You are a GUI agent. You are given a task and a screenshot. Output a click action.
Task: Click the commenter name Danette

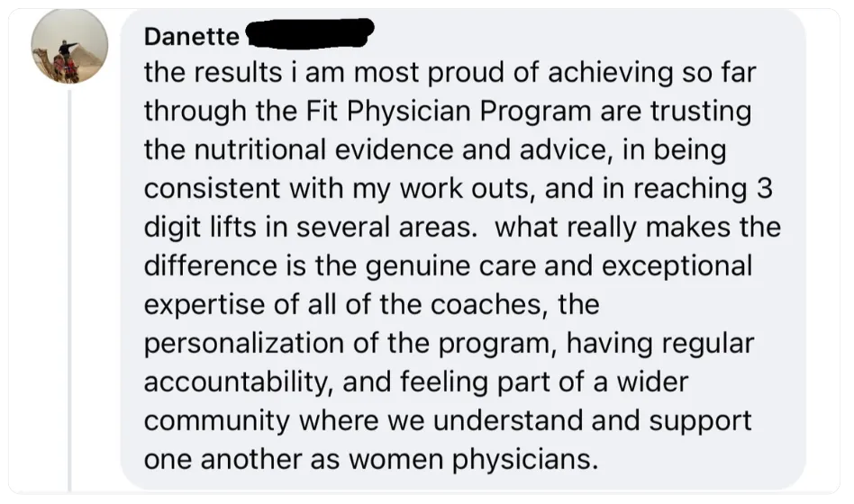191,37
